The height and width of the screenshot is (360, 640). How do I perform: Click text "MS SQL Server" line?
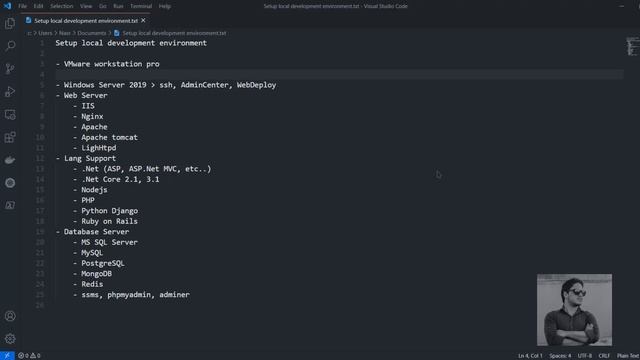[109, 242]
